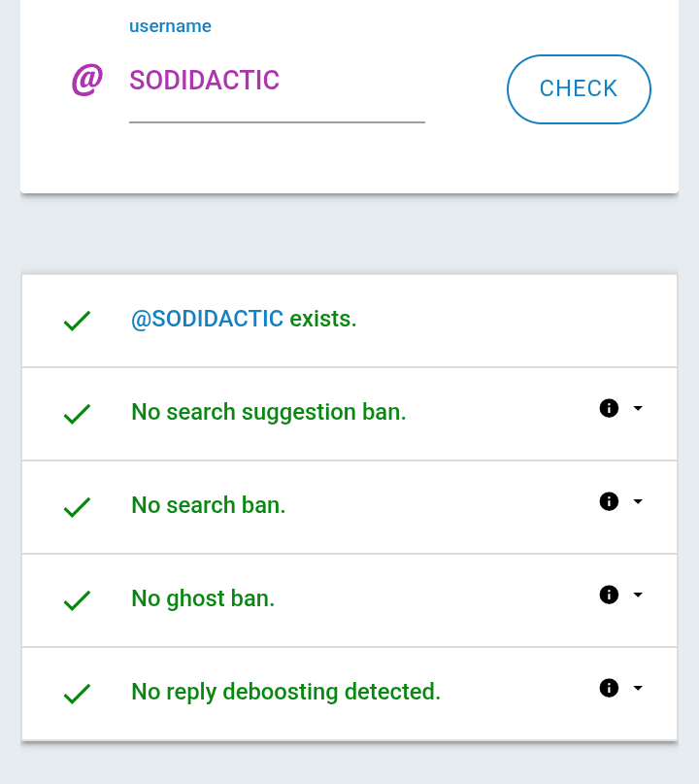Screen dimensions: 699x784
Task: Click checkmark next to No search ban
Action: (77, 507)
